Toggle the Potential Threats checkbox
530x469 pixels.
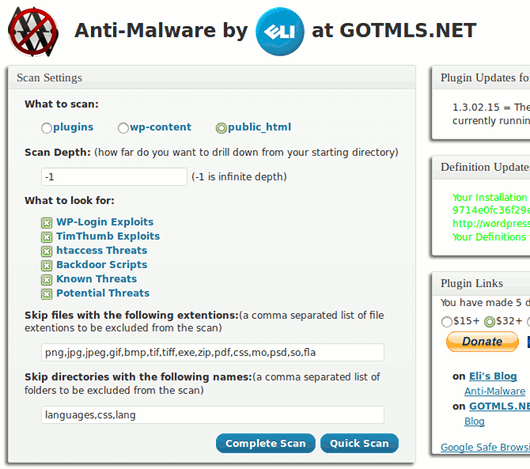[47, 294]
